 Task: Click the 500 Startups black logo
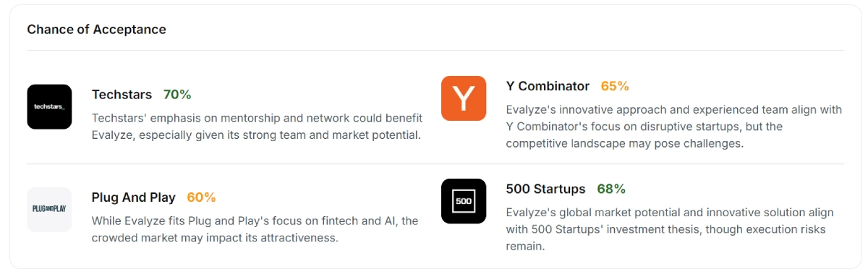(x=464, y=201)
